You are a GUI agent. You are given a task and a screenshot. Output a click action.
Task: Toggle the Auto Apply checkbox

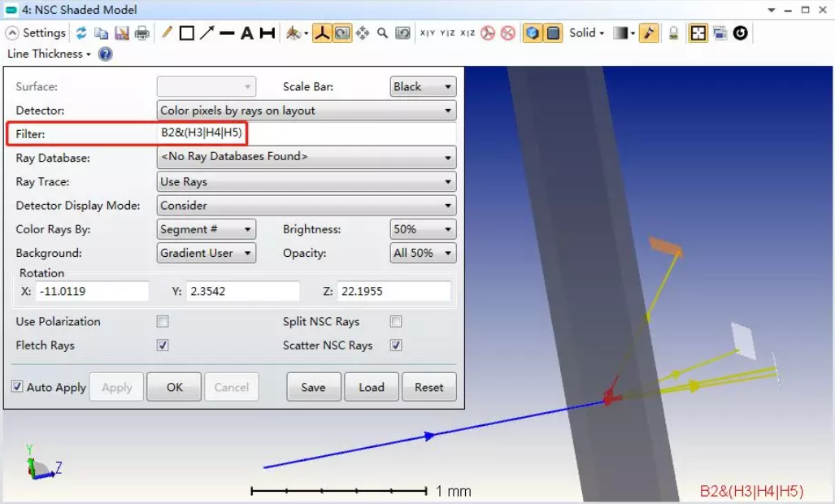coord(17,387)
